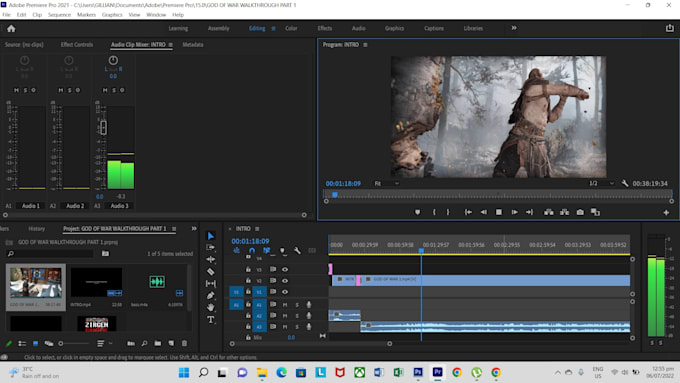The width and height of the screenshot is (680, 383).
Task: Export frame with camera icon
Action: point(580,212)
